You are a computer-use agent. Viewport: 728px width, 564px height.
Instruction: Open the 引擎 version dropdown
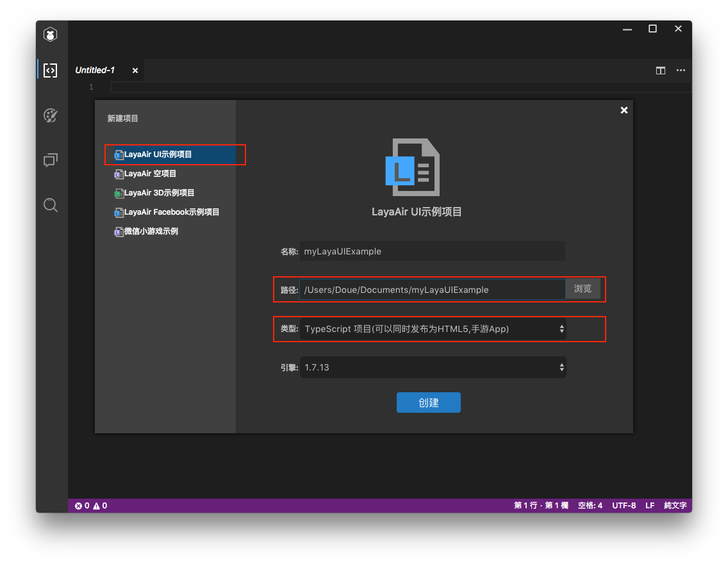pos(433,368)
